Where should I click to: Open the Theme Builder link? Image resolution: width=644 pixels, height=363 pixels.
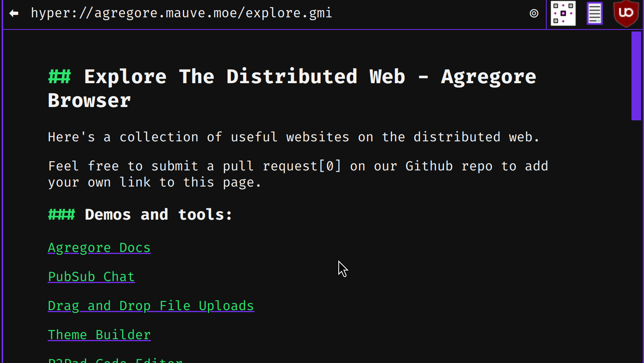click(x=99, y=335)
